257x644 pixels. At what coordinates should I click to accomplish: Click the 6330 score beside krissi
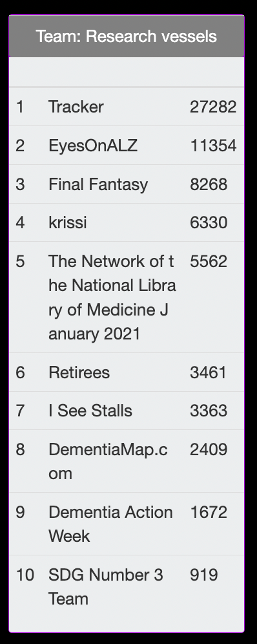[208, 222]
